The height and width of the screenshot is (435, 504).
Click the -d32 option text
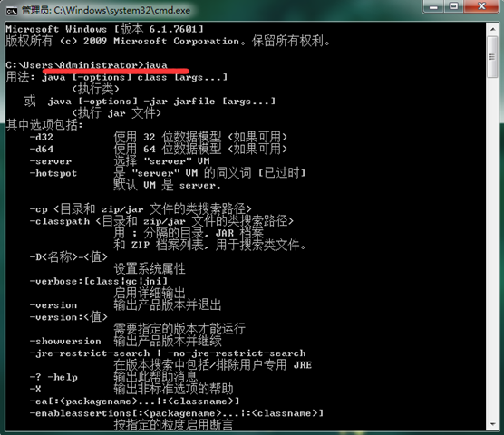pyautogui.click(x=42, y=137)
